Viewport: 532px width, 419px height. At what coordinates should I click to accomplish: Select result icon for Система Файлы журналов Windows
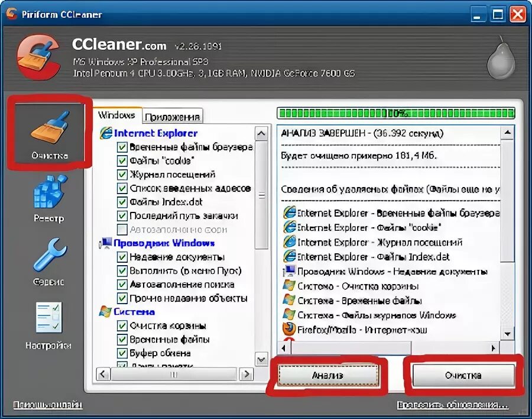[x=289, y=315]
